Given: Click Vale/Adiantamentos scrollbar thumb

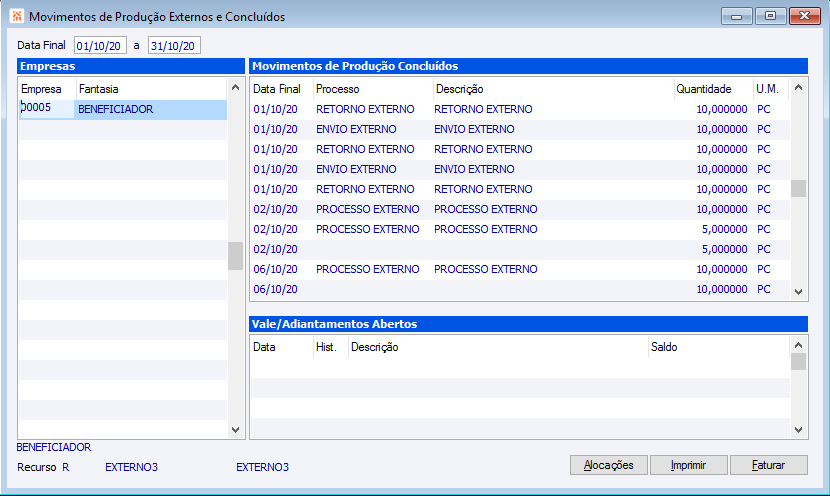Looking at the screenshot, I should [798, 362].
